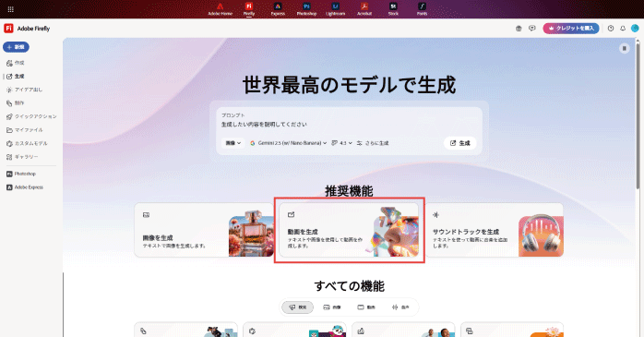Open マイファイル in the sidebar
644x337 pixels.
(25, 130)
